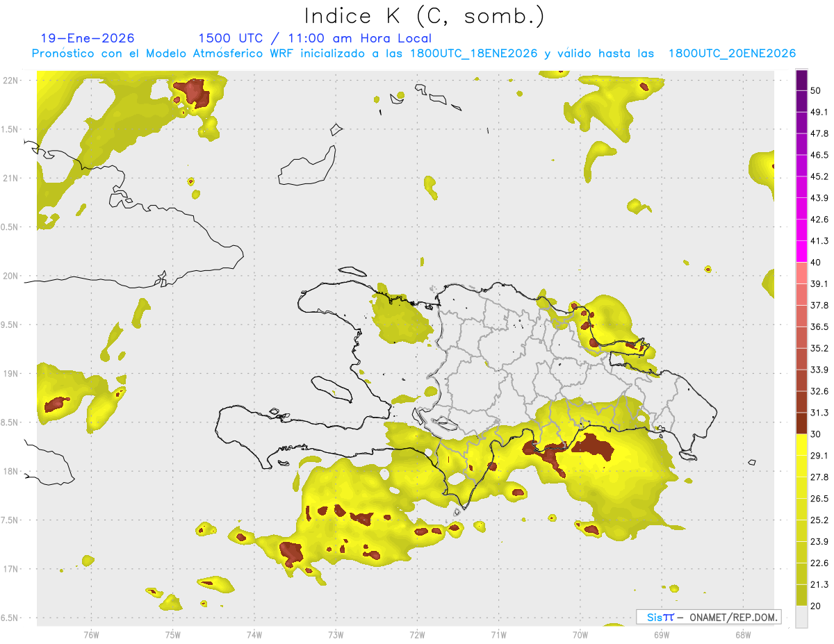This screenshot has width=834, height=644.
Task: Click the '72W' longitude label
Action: 417,635
